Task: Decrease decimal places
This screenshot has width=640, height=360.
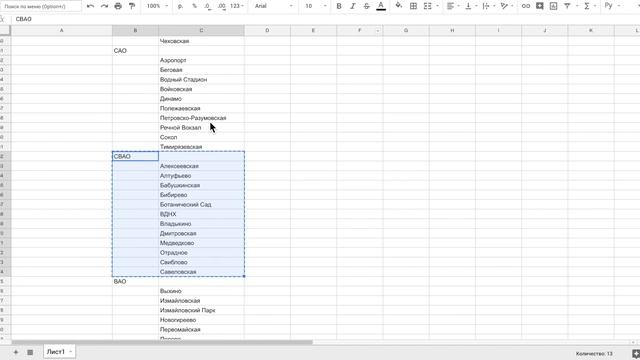Action: (x=208, y=6)
